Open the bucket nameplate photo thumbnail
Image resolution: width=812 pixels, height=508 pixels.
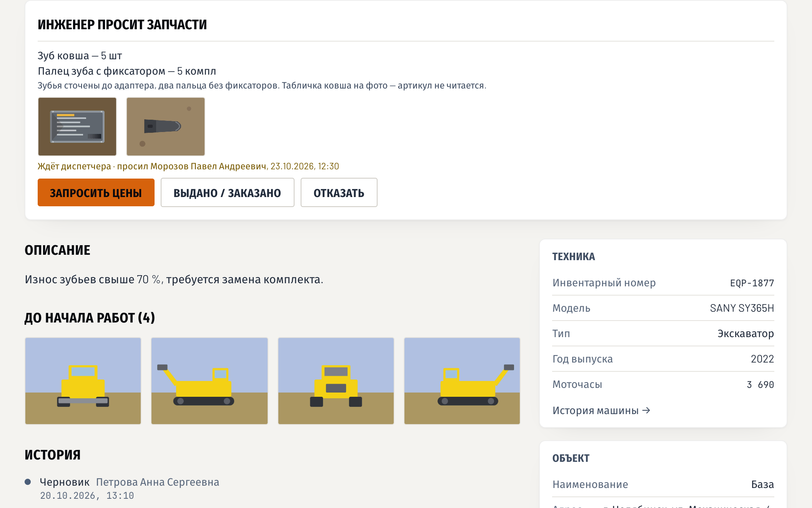(77, 127)
